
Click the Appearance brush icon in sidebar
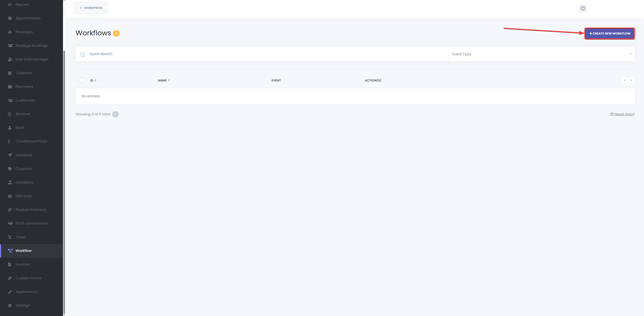tap(10, 292)
